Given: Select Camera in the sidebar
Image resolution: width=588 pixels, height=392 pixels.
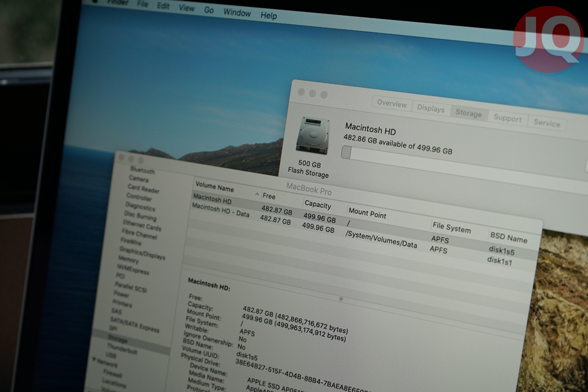Looking at the screenshot, I should (139, 179).
